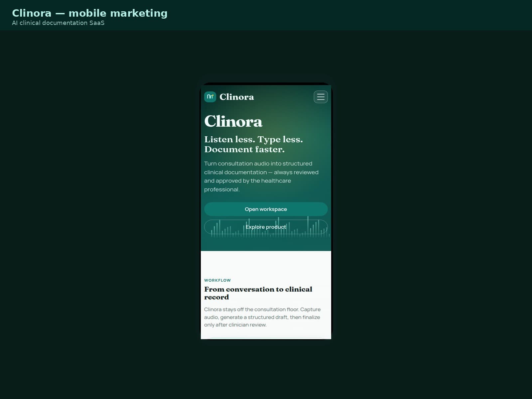
Task: Click the Explore product button
Action: tap(266, 227)
